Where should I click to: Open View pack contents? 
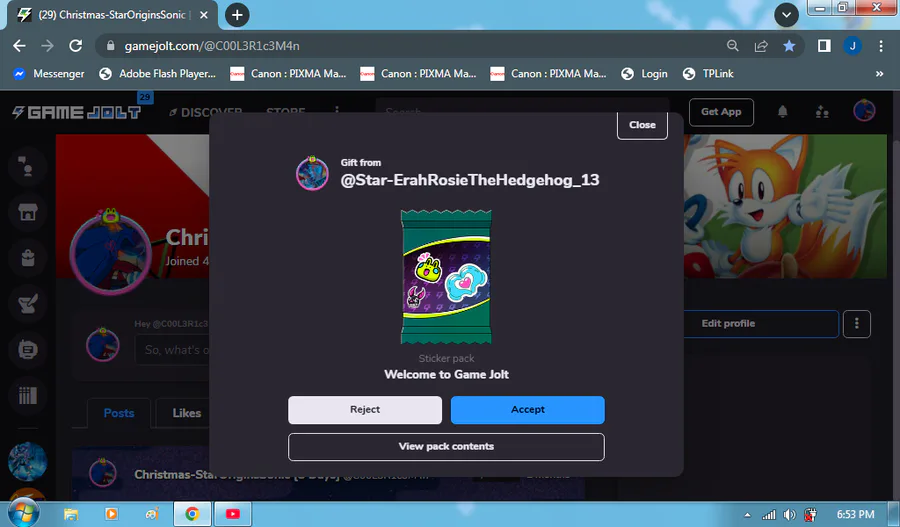click(446, 447)
